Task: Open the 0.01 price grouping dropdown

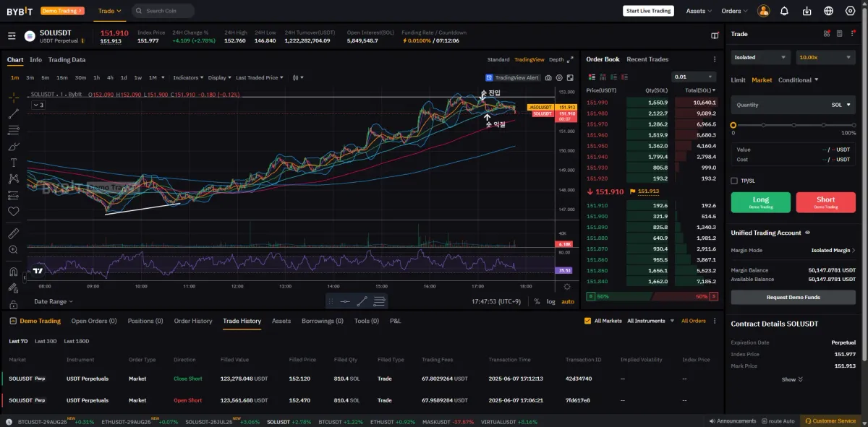Action: (694, 77)
